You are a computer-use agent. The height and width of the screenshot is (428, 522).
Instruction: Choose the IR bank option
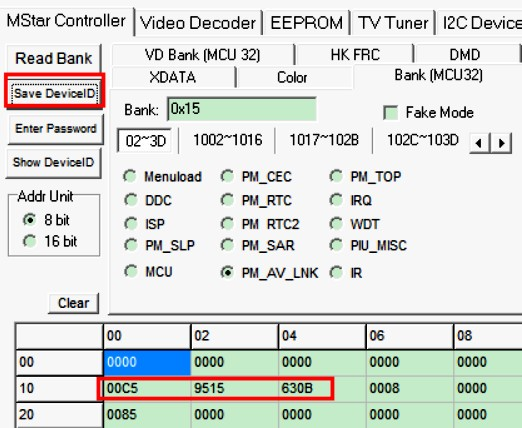(336, 273)
